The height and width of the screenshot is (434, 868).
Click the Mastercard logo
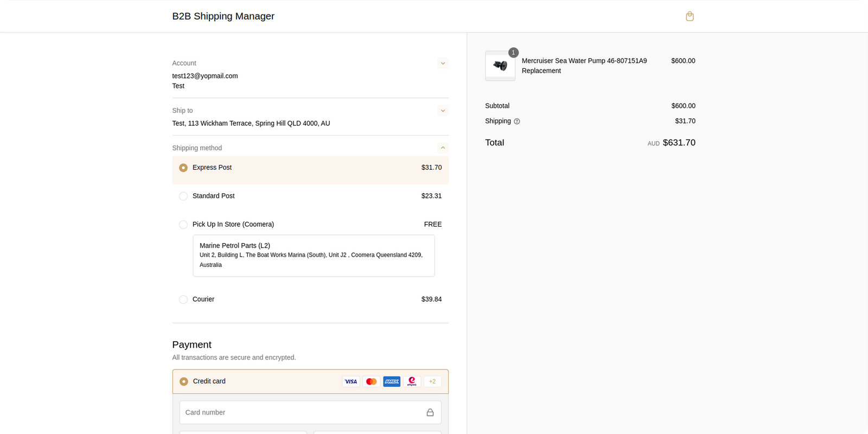[x=371, y=381]
